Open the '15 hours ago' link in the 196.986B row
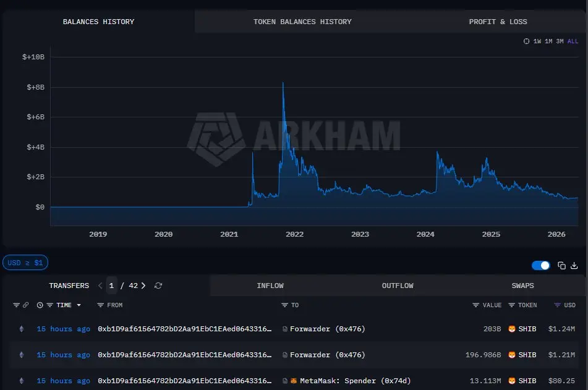 coord(63,355)
